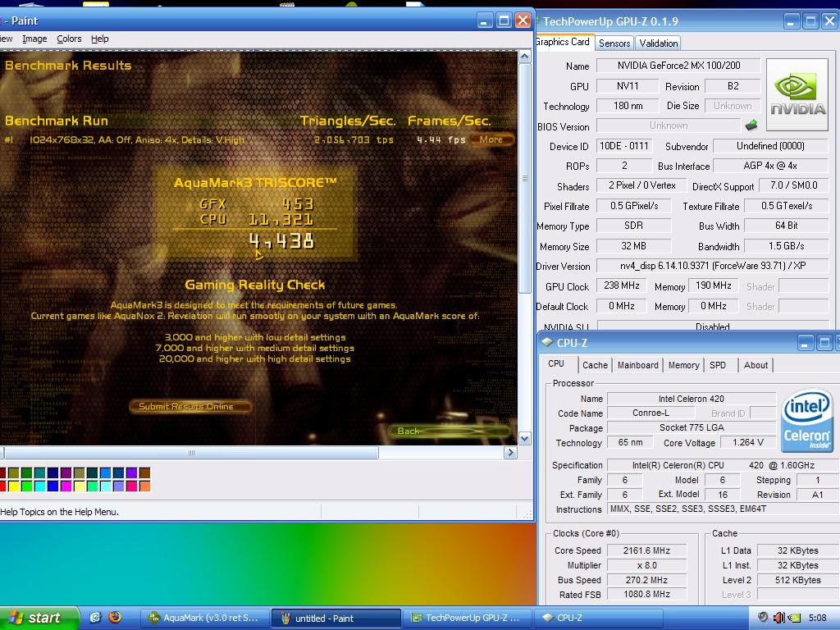This screenshot has width=840, height=630.
Task: Click the Driver Version field in GPU-Z
Action: pyautogui.click(x=713, y=266)
